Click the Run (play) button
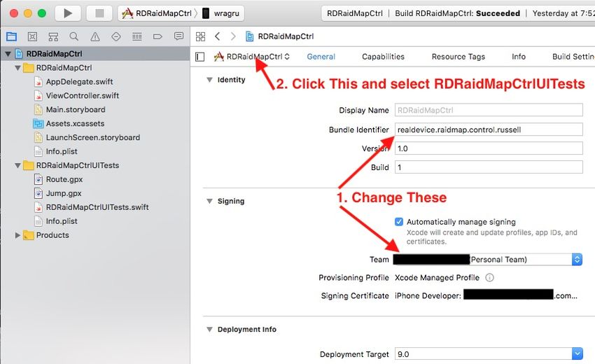This screenshot has width=595, height=364. (x=67, y=13)
